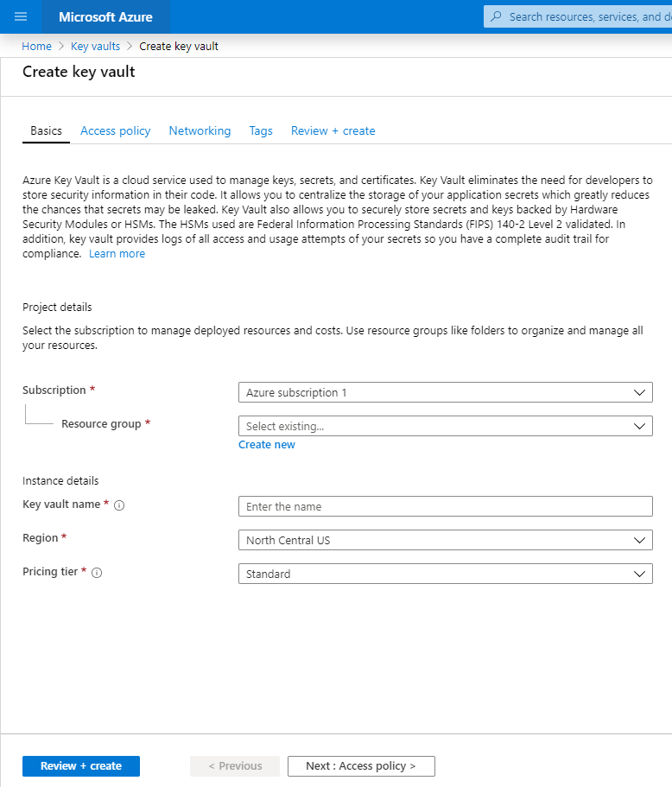Navigate to Key vaults breadcrumb
Screen dimensions: 672x787
(x=95, y=47)
